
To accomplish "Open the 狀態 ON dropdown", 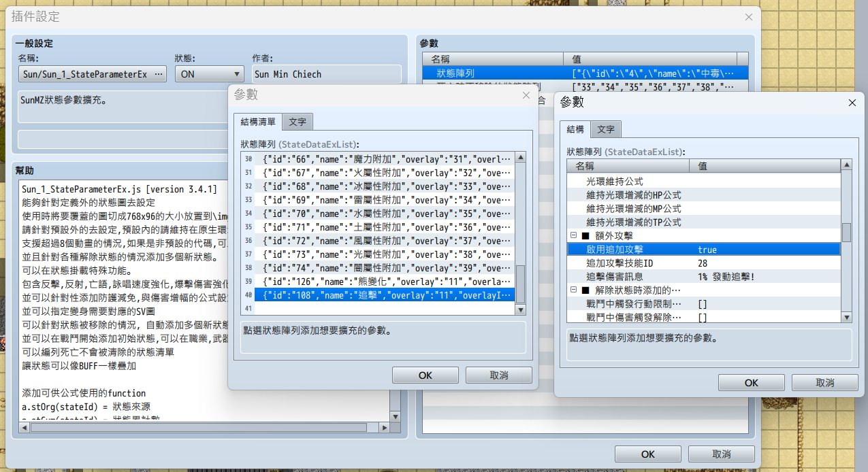I will point(210,74).
